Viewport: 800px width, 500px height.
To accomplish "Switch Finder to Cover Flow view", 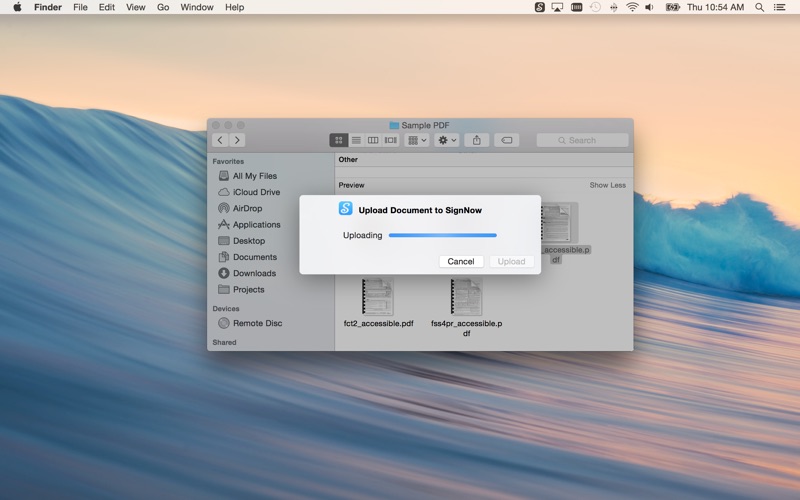I will pyautogui.click(x=390, y=140).
